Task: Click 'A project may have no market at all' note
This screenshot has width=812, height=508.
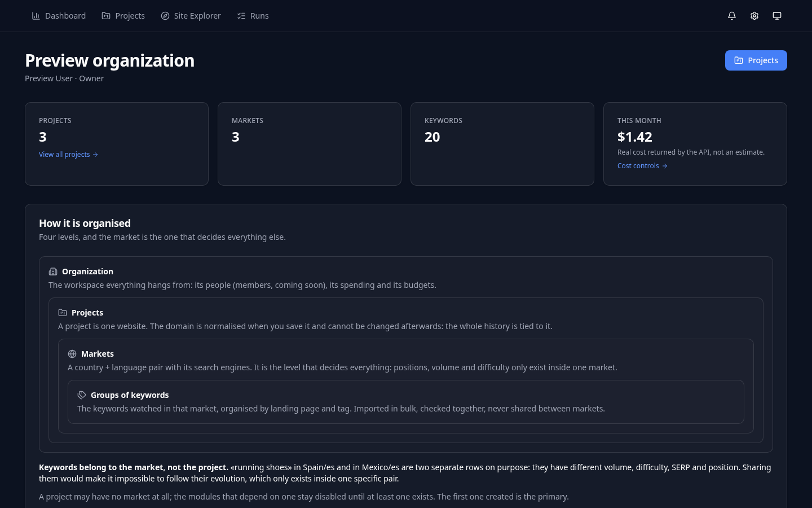Action: click(304, 497)
